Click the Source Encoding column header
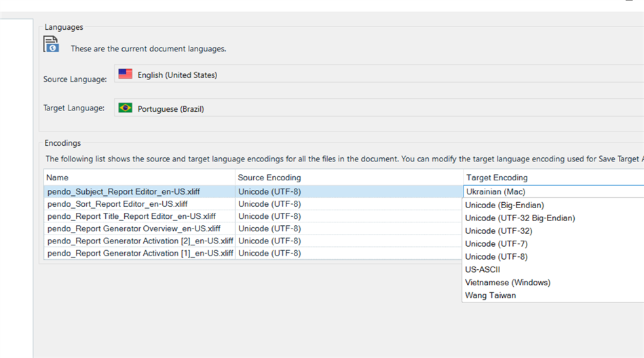644x358 pixels. pos(349,178)
